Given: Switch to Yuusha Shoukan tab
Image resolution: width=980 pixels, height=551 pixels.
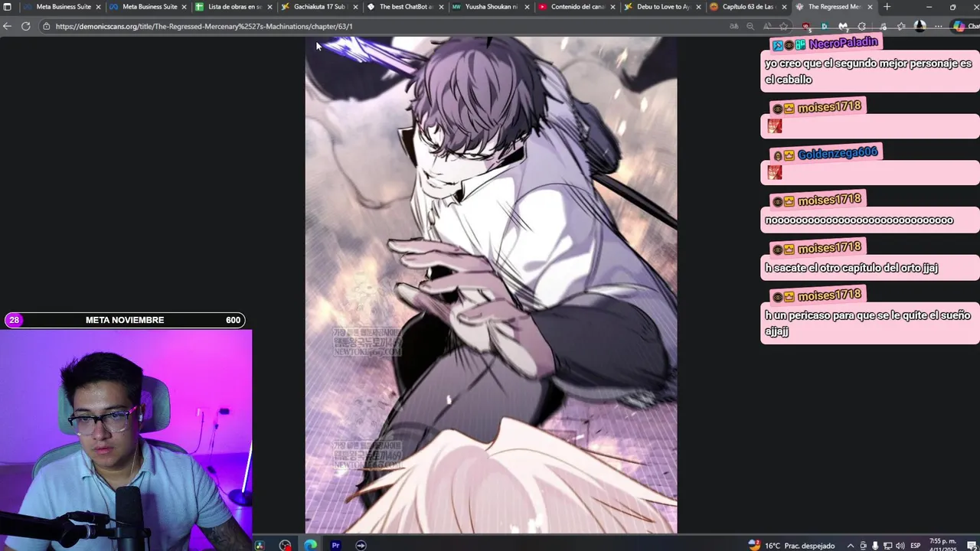Looking at the screenshot, I should (490, 7).
